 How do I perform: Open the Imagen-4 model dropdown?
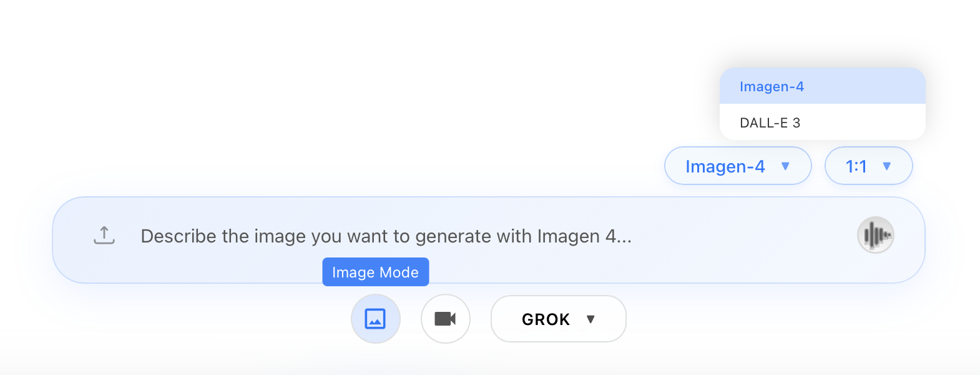click(x=737, y=166)
